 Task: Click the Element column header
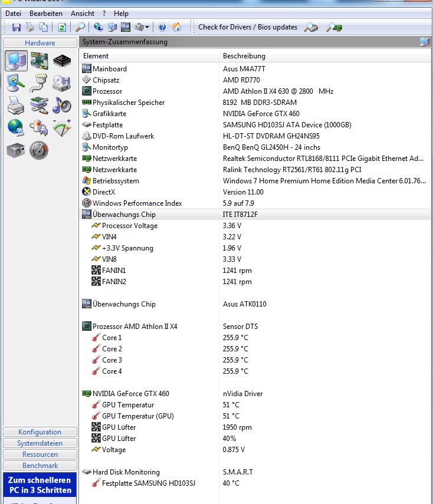(150, 56)
